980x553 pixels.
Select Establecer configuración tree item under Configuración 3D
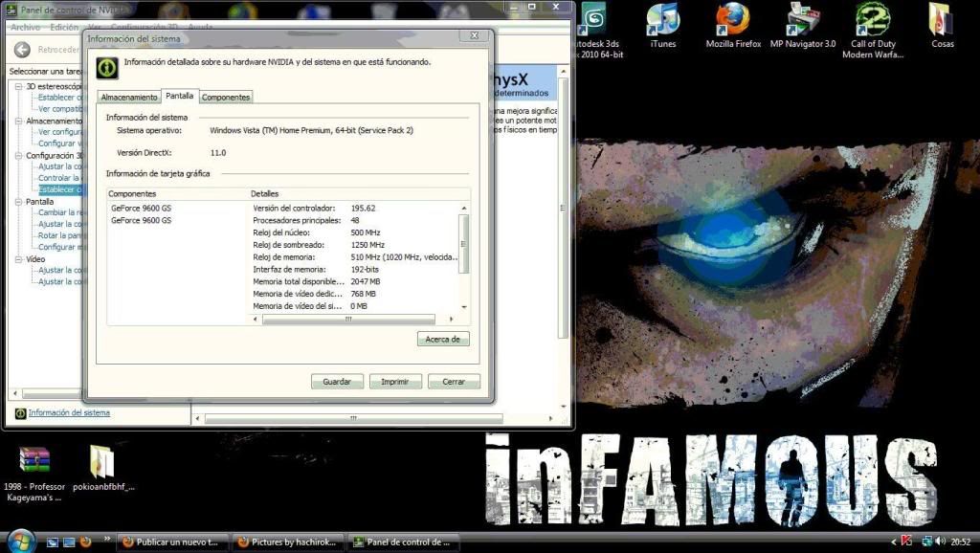(x=60, y=189)
